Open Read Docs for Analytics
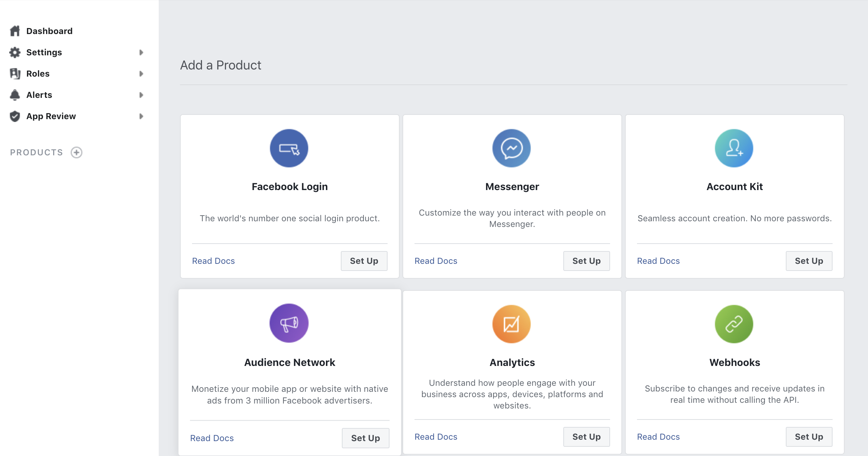Viewport: 868px width, 456px height. click(x=436, y=437)
